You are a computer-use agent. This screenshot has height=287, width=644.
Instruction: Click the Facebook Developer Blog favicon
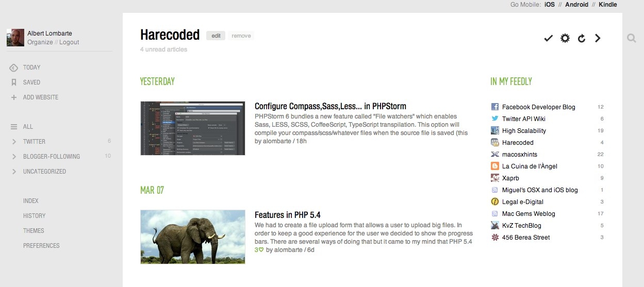click(x=495, y=107)
